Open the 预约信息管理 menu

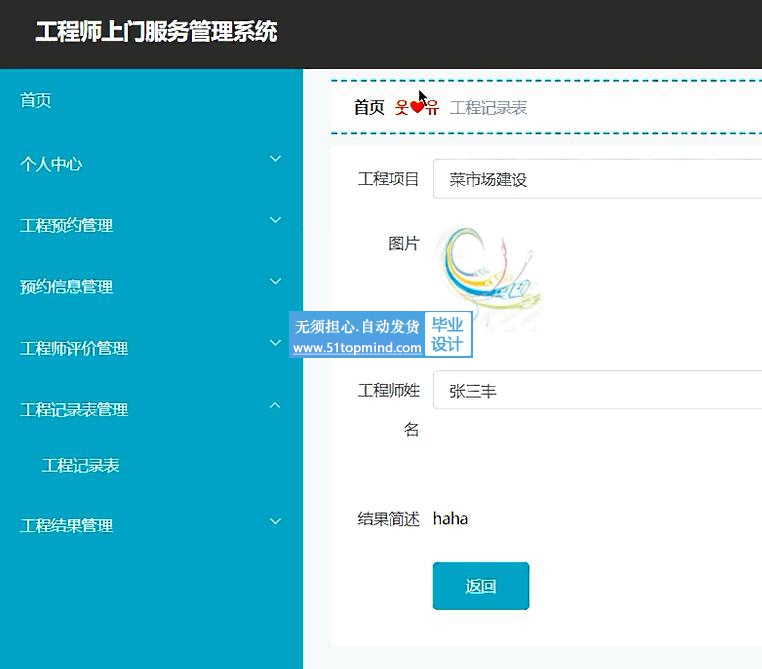66,286
